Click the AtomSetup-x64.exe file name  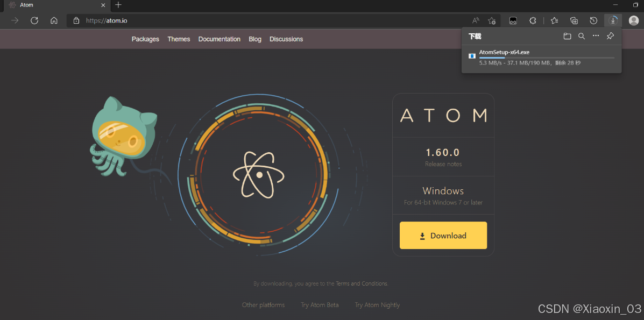pos(504,52)
